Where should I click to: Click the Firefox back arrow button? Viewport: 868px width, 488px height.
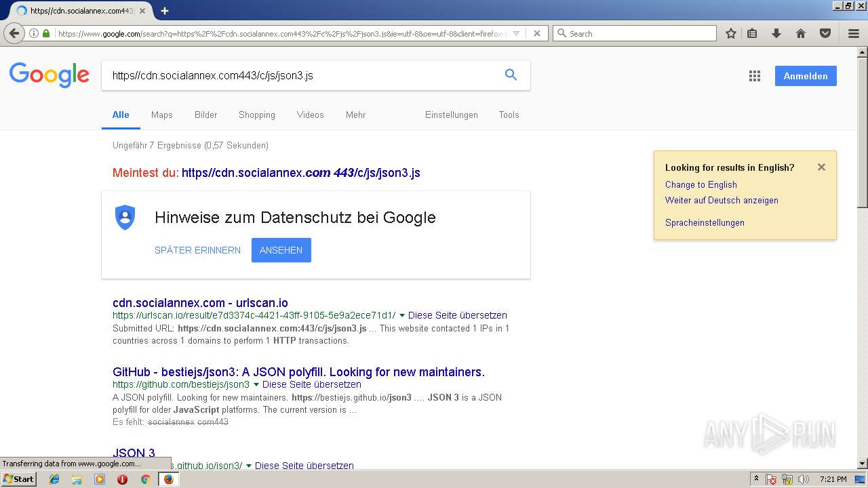14,33
